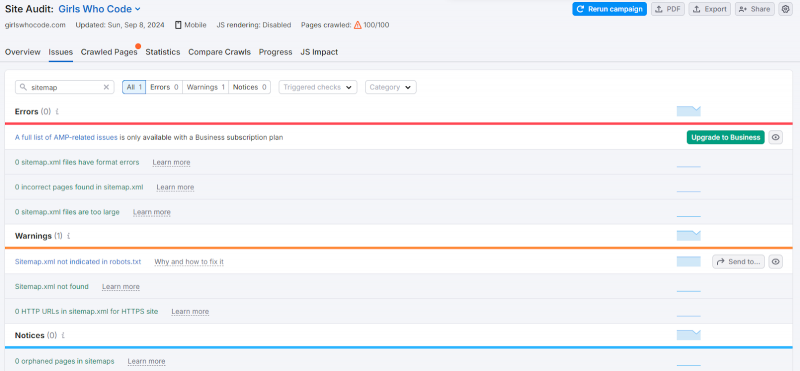The image size is (800, 371).
Task: Click the info icon beside Notices
Action: 62,336
